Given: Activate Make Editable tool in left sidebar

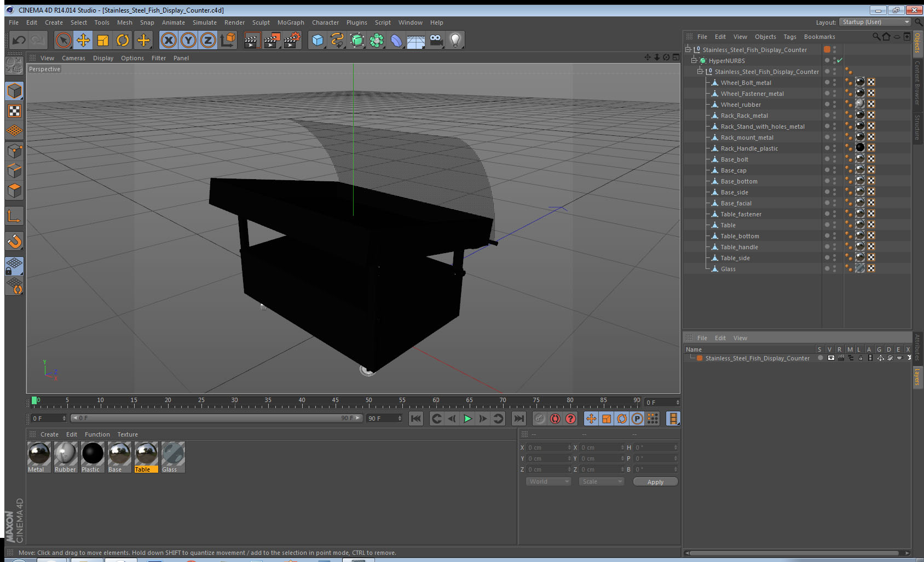Looking at the screenshot, I should point(14,65).
